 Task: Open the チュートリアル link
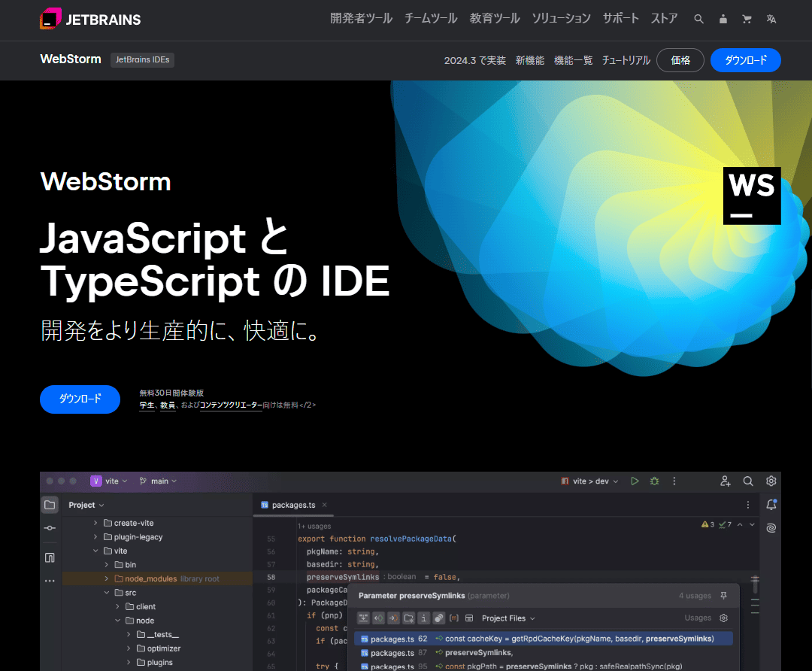pyautogui.click(x=626, y=61)
